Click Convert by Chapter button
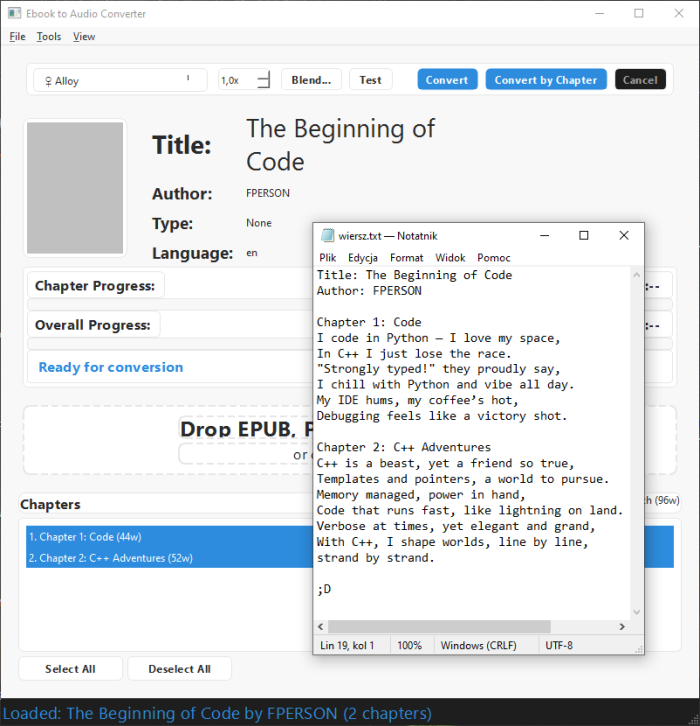 545,80
